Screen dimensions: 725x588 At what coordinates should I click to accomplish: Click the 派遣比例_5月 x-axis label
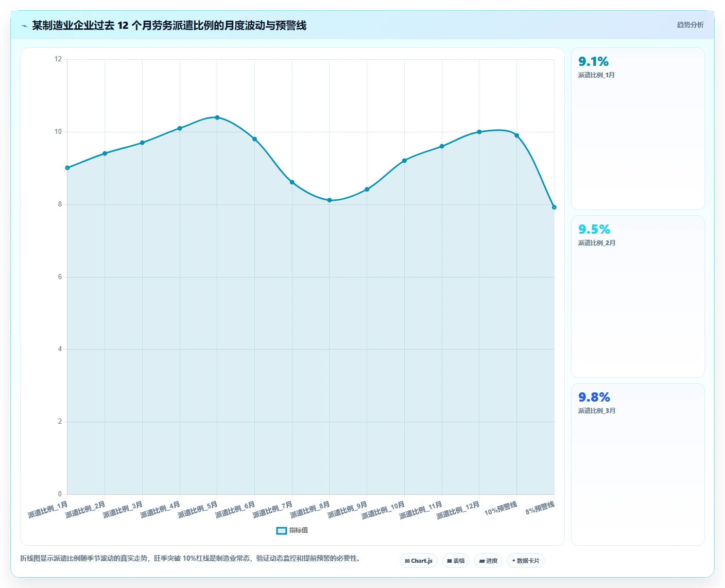(198, 510)
